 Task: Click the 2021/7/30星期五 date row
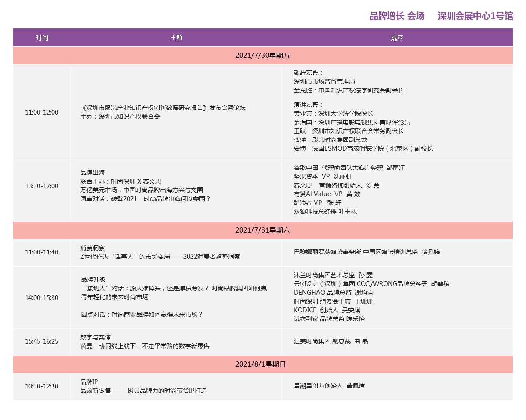[263, 56]
